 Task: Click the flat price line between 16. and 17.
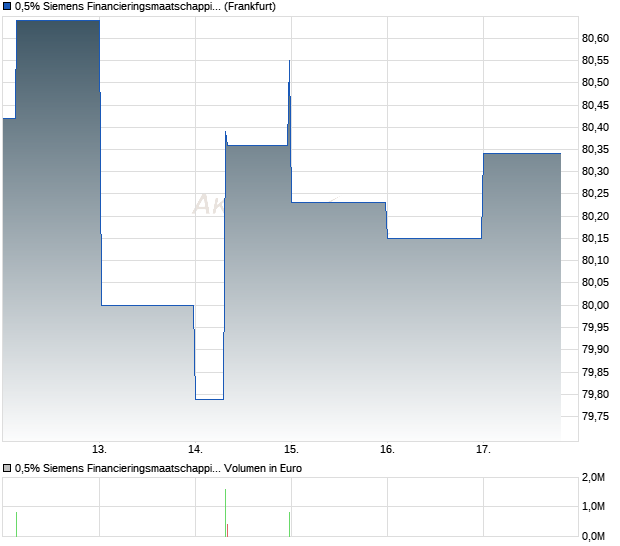(435, 238)
